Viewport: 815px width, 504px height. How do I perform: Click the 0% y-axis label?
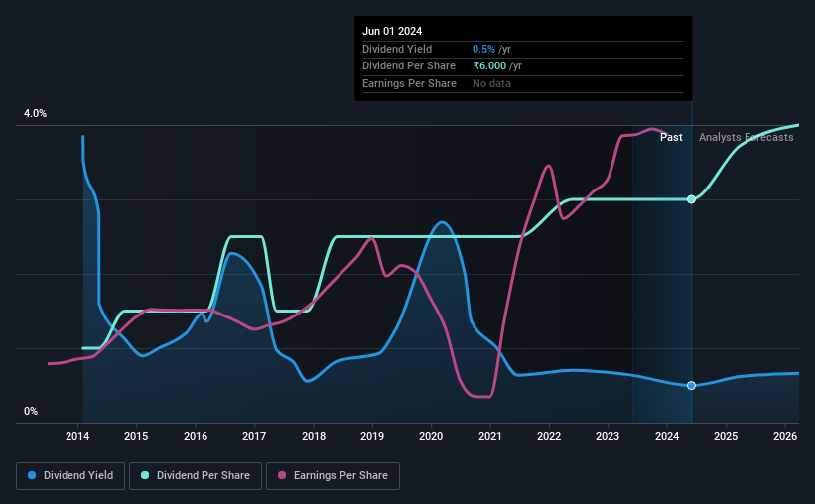pos(31,412)
